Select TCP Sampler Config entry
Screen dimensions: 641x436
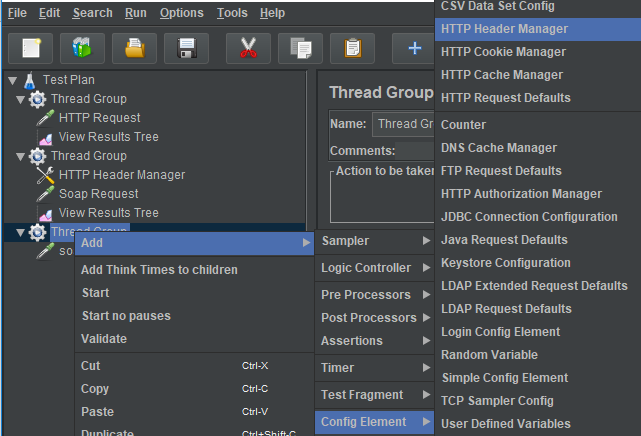tap(538, 401)
